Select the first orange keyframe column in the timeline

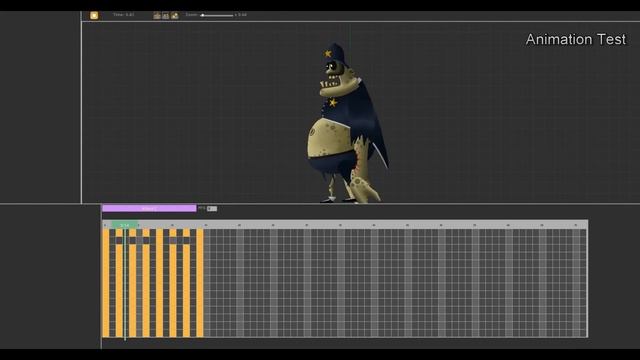(106, 283)
